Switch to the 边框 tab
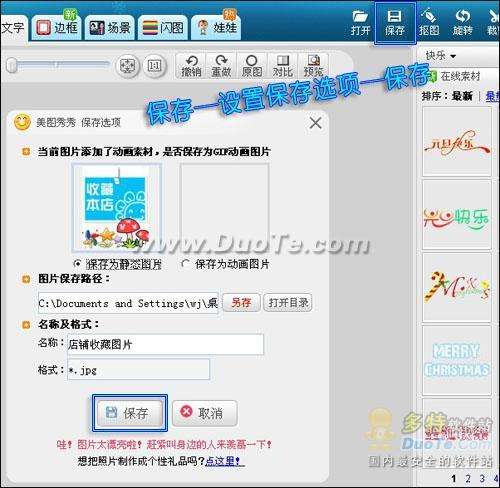The image size is (500, 488). tap(57, 27)
